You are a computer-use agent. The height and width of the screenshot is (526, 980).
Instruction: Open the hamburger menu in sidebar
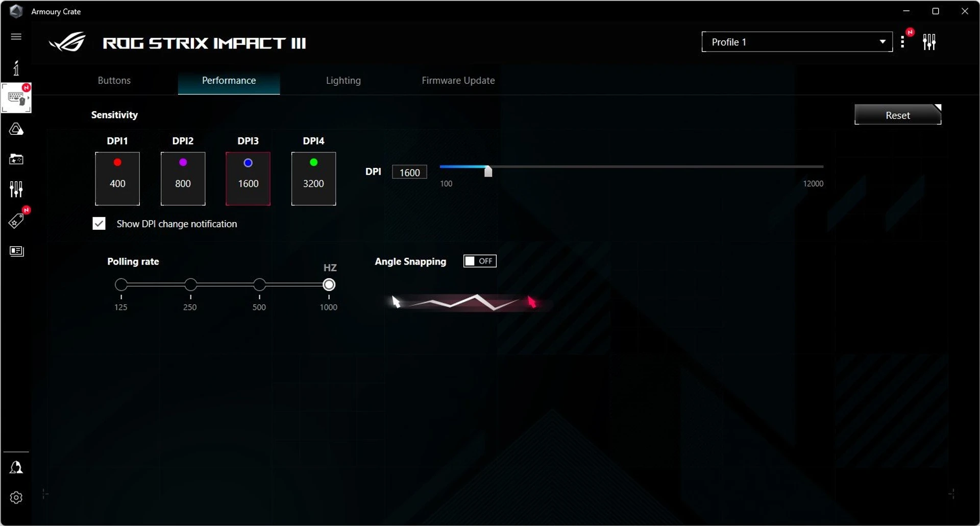click(x=16, y=37)
